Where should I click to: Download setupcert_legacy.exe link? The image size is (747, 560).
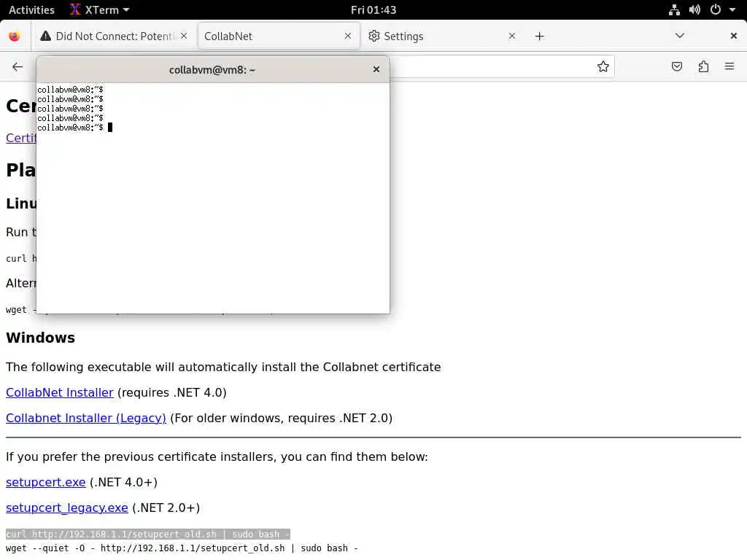66,507
